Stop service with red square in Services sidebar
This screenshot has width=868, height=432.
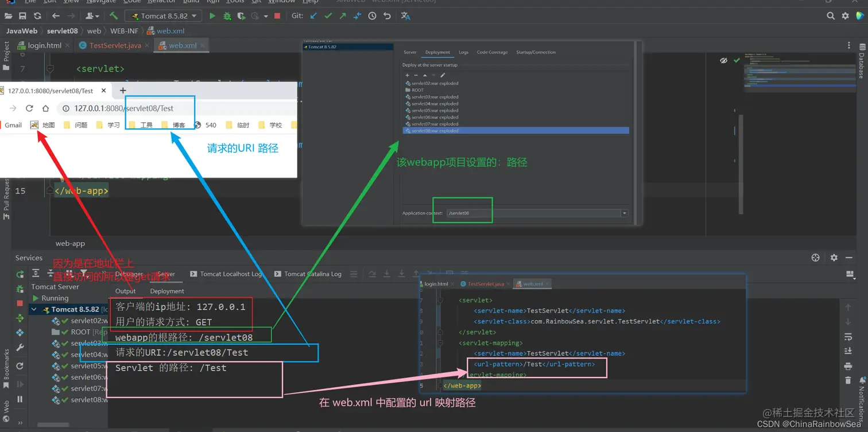click(x=20, y=303)
